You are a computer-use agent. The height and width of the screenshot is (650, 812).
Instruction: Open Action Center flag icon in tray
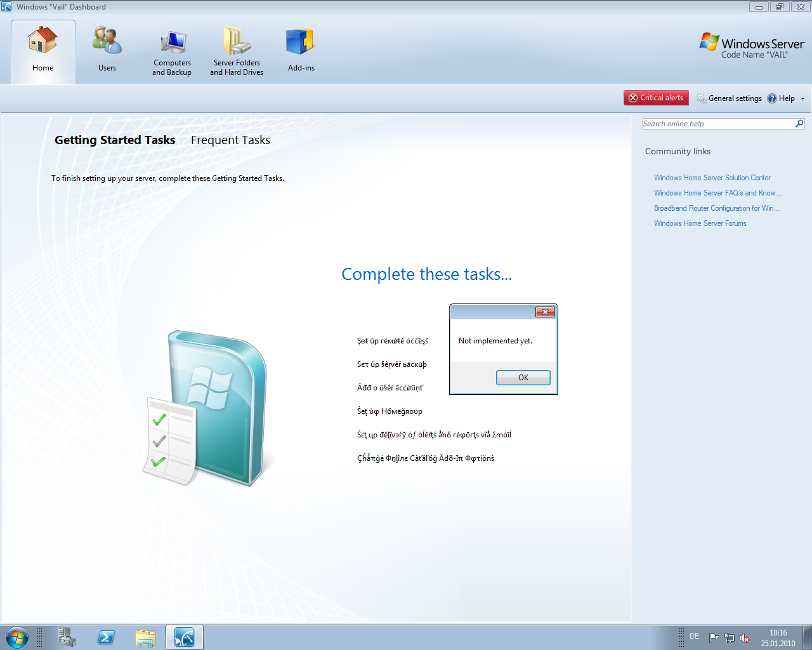(714, 638)
